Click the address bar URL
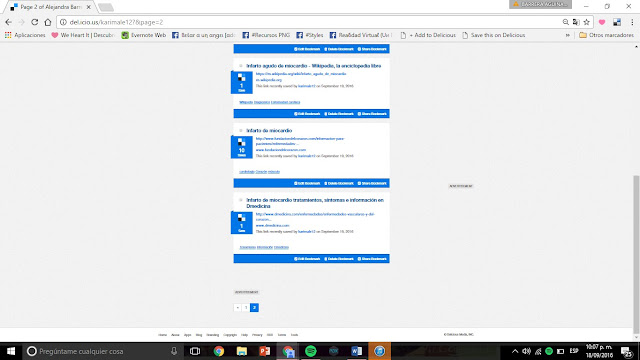The image size is (640, 360). 116,22
